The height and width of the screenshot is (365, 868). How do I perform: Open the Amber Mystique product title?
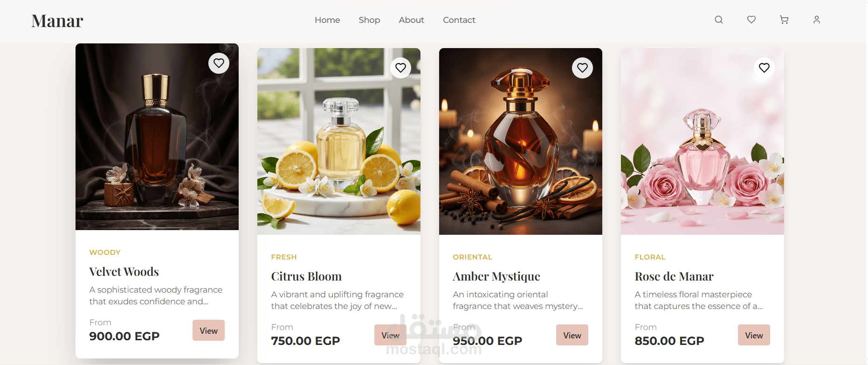pos(496,277)
